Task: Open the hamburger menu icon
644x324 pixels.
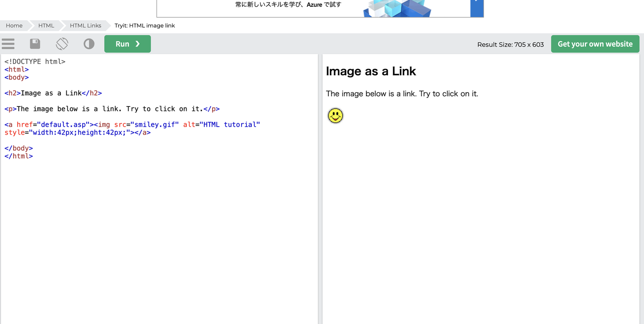Action: tap(8, 44)
